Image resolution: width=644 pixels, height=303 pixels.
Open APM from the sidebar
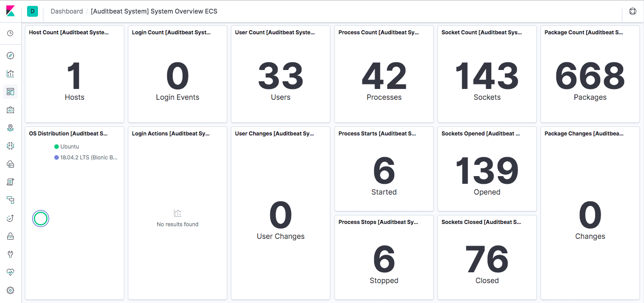click(x=10, y=200)
